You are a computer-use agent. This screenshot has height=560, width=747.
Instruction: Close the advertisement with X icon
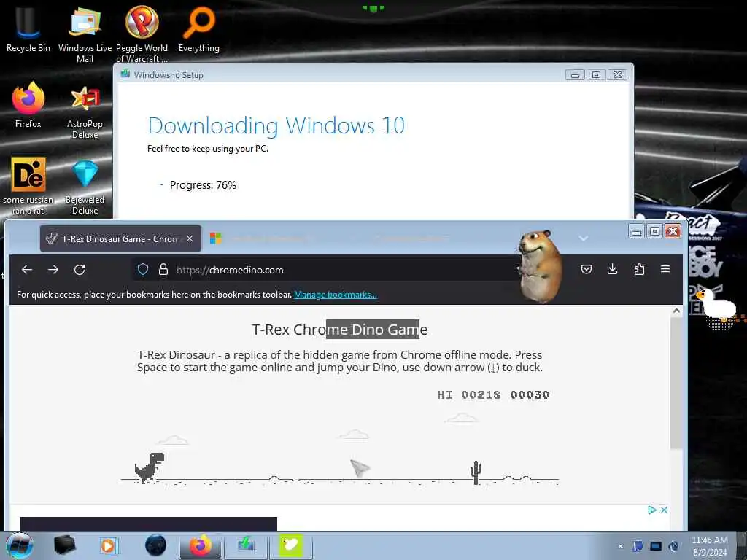coord(664,510)
